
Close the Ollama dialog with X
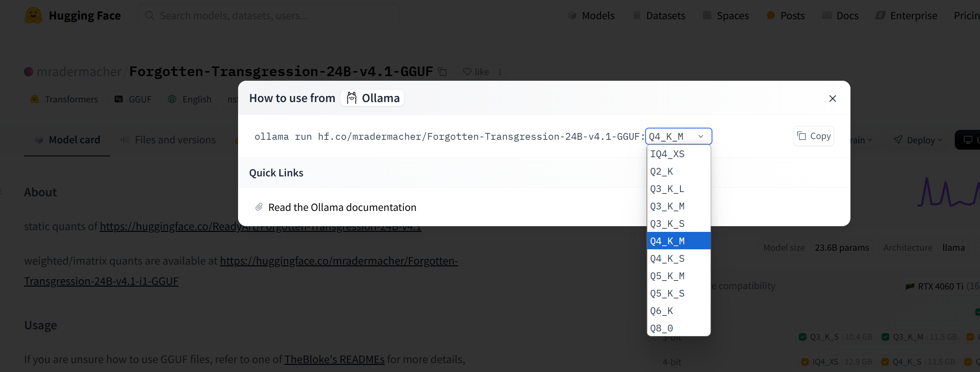[832, 99]
